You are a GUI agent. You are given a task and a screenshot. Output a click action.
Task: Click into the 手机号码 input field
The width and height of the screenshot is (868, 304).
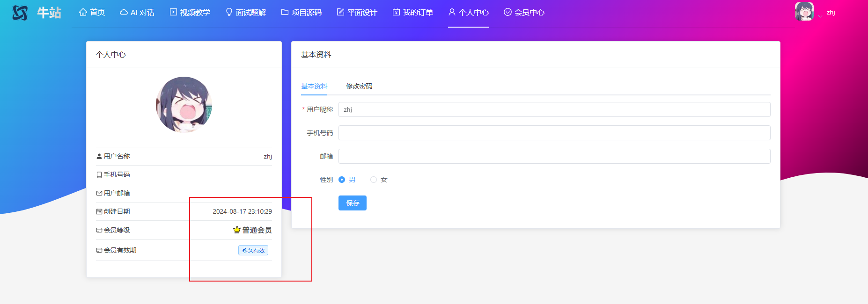(x=554, y=133)
